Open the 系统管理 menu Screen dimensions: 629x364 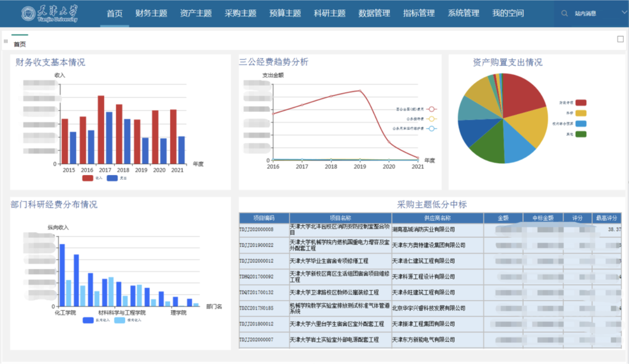[x=463, y=14]
